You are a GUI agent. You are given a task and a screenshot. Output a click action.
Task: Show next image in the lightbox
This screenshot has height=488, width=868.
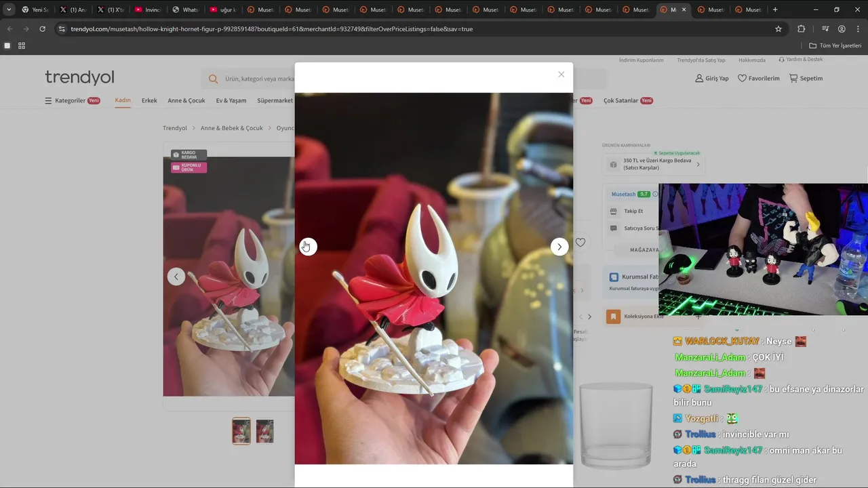(559, 247)
